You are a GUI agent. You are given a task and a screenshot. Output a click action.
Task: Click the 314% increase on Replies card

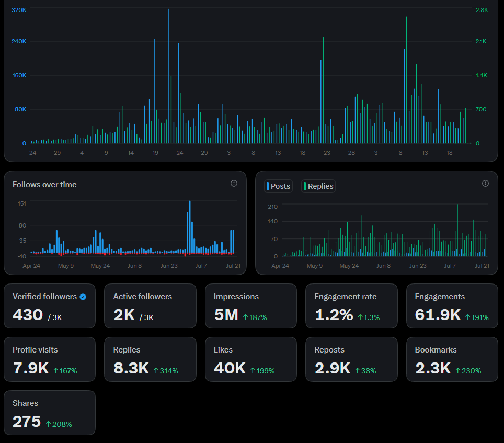[166, 371]
